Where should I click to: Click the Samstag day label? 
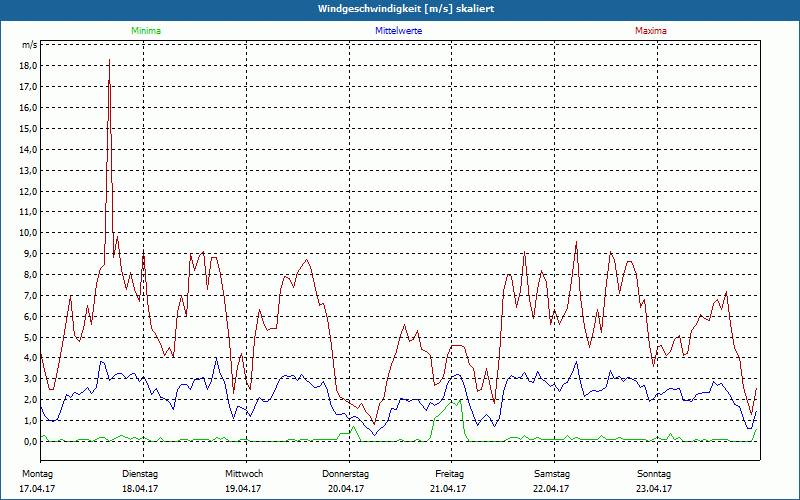point(552,474)
